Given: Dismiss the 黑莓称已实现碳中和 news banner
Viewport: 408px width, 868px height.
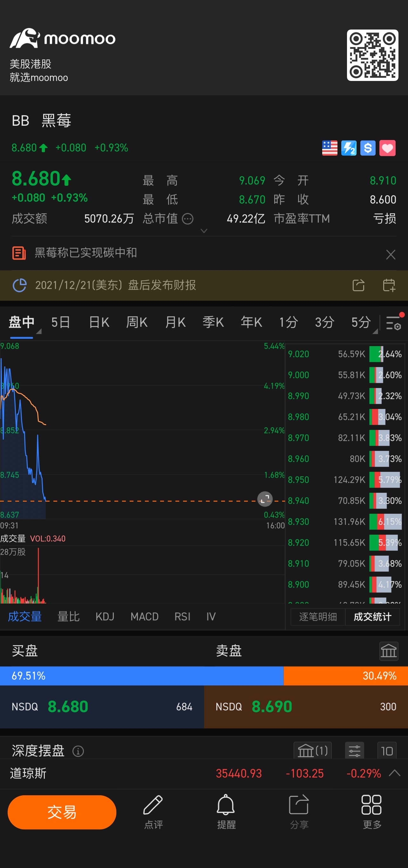Looking at the screenshot, I should tap(391, 254).
